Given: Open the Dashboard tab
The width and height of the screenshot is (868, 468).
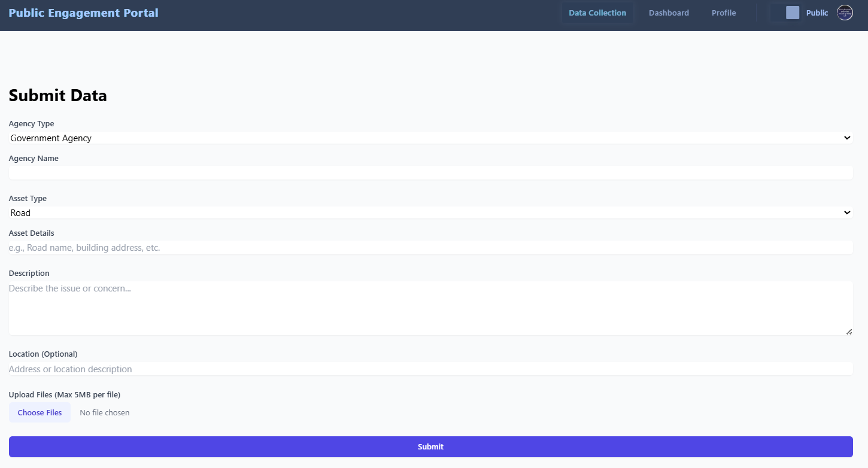Looking at the screenshot, I should [669, 13].
